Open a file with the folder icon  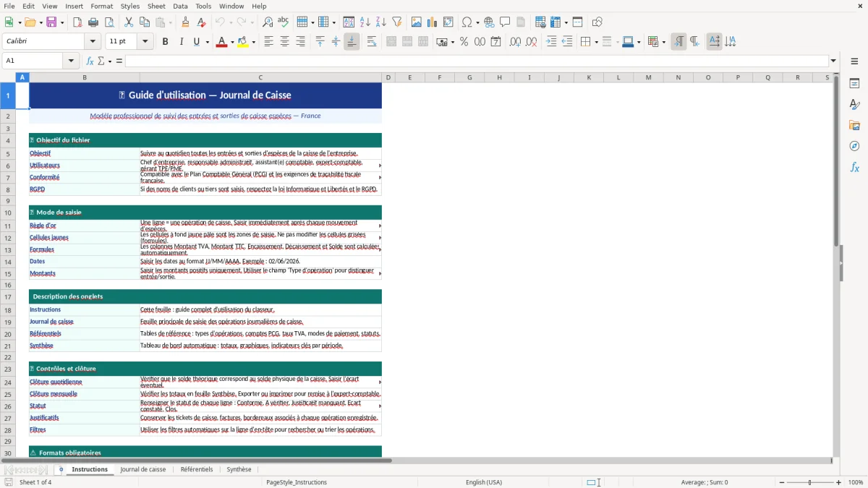(30, 22)
